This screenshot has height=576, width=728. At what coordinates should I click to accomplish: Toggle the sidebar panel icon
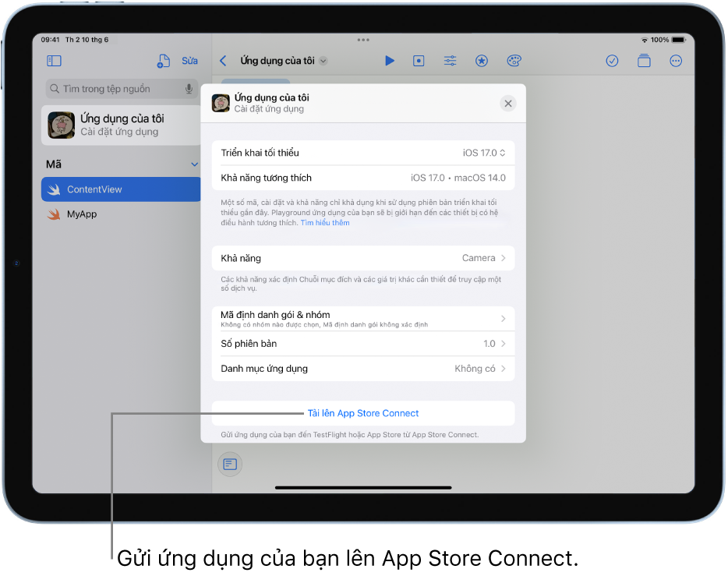(x=54, y=61)
